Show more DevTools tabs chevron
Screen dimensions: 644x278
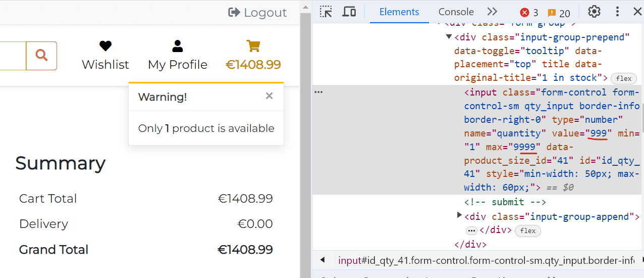[x=492, y=12]
